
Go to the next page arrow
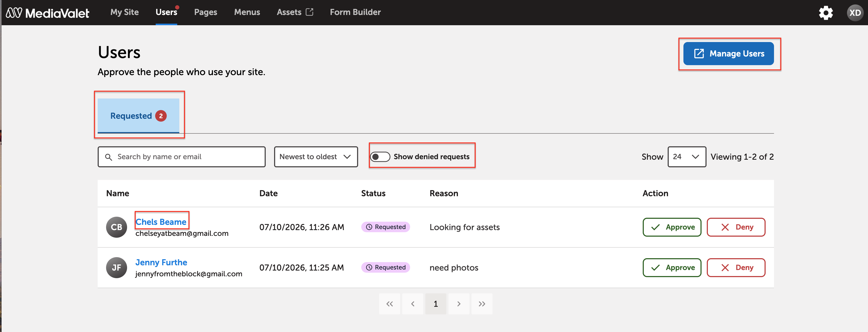point(459,304)
